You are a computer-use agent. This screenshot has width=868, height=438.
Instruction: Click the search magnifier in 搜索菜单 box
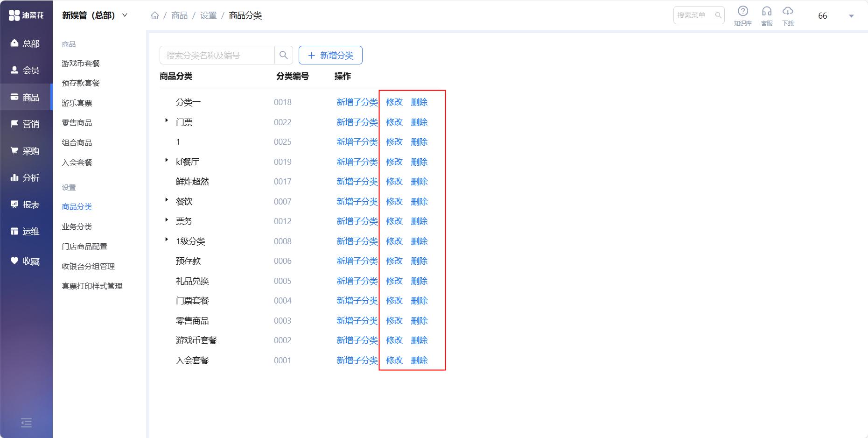pos(718,15)
